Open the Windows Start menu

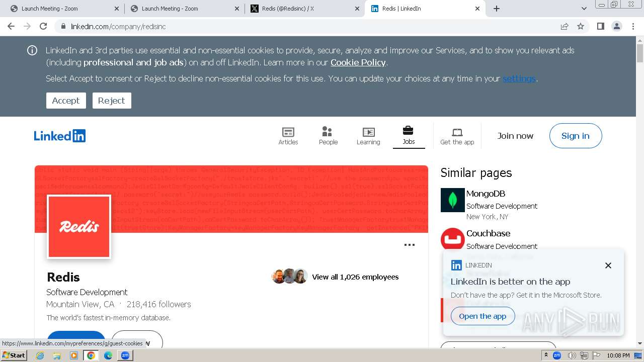click(14, 355)
